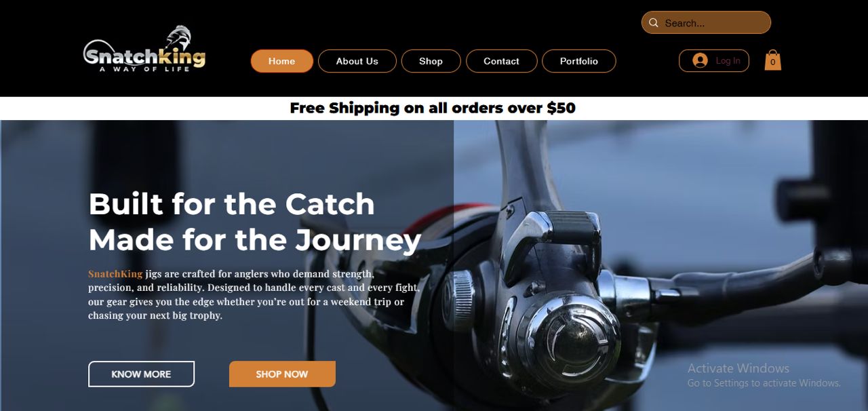Click the A Way Of Life tagline
868x411 pixels.
pyautogui.click(x=144, y=69)
